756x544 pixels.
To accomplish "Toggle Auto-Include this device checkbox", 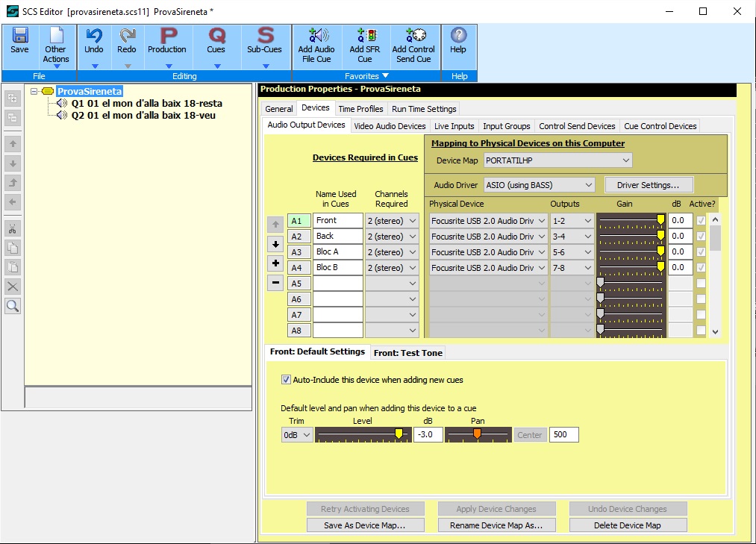I will (x=286, y=380).
